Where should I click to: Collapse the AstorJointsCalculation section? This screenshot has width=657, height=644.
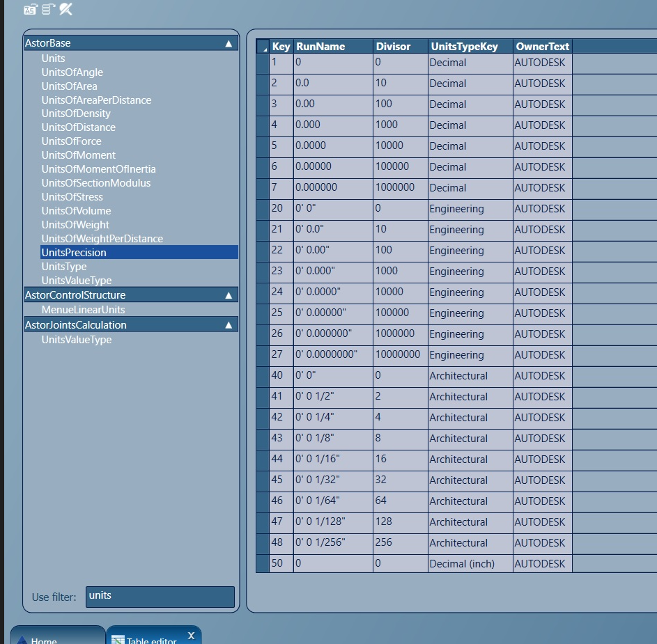pos(229,324)
